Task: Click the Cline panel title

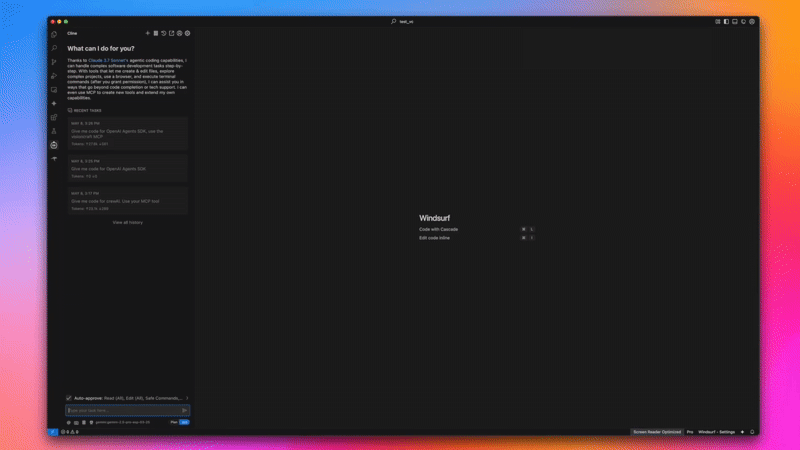Action: point(72,33)
